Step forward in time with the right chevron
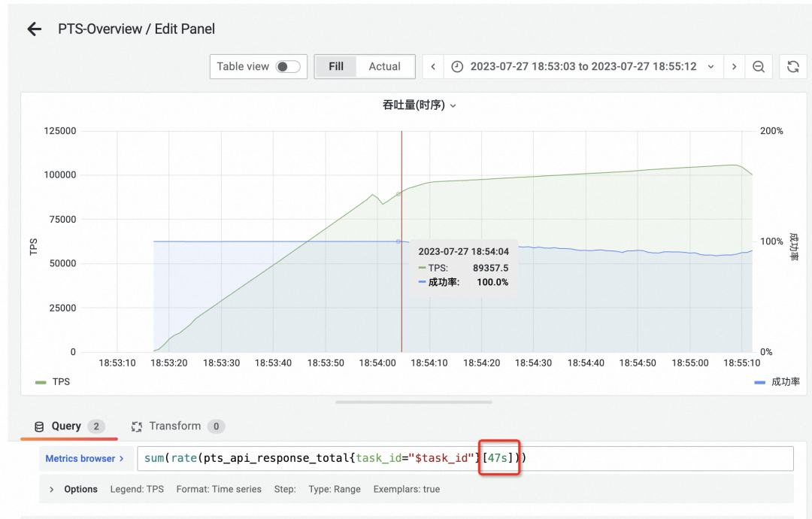Viewport: 812px width, 519px height. pyautogui.click(x=735, y=66)
